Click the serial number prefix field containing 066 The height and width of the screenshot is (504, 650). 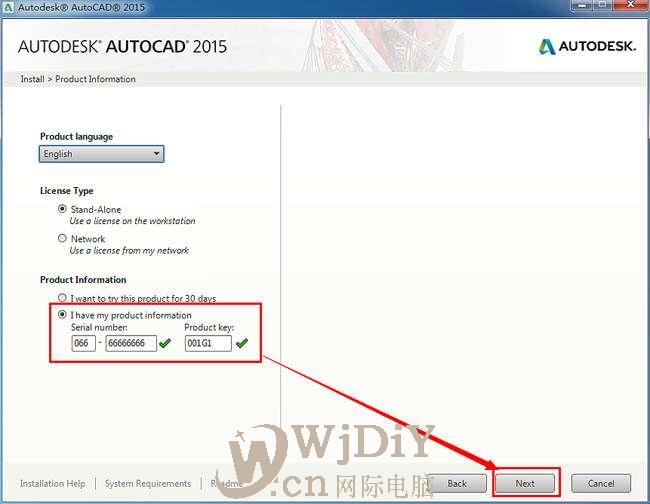coord(83,343)
